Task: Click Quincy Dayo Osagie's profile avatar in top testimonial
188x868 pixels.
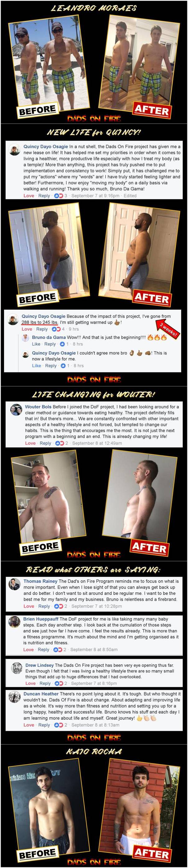Action: tap(15, 150)
